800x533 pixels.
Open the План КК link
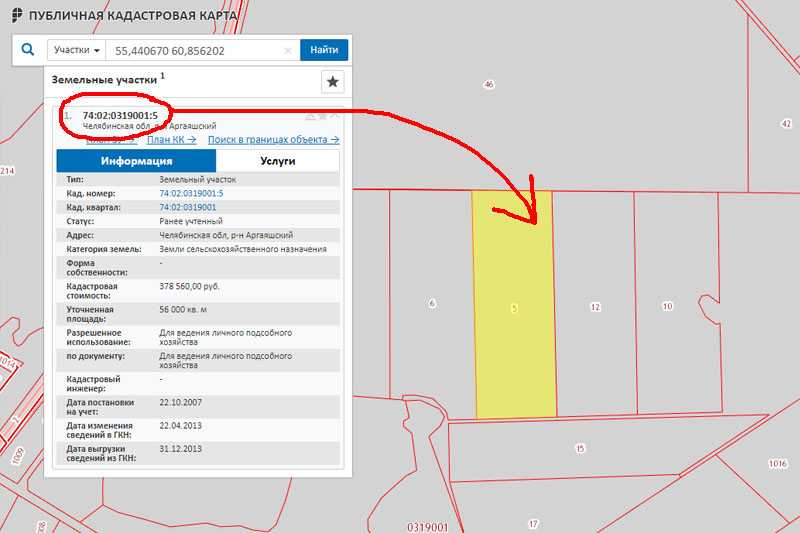click(x=171, y=140)
